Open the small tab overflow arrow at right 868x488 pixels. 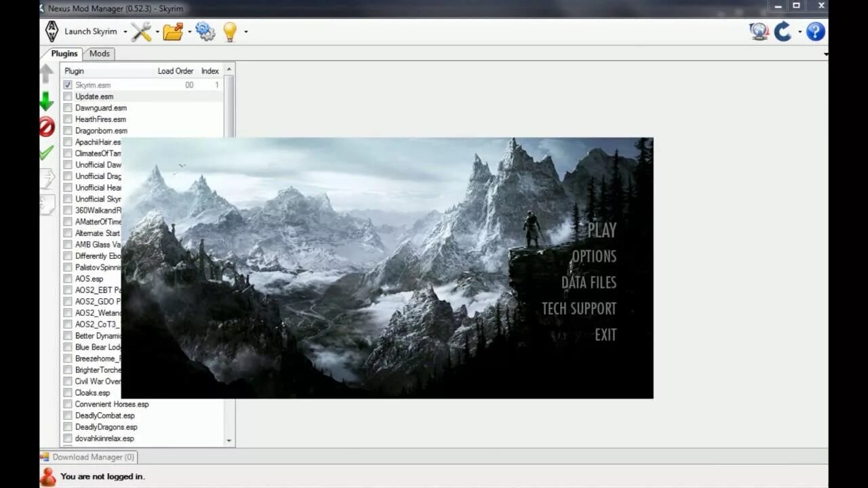pos(825,54)
